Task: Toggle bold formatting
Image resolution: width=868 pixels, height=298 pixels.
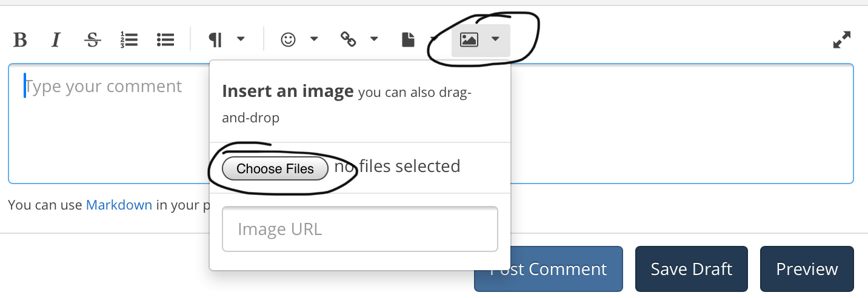Action: (20, 40)
